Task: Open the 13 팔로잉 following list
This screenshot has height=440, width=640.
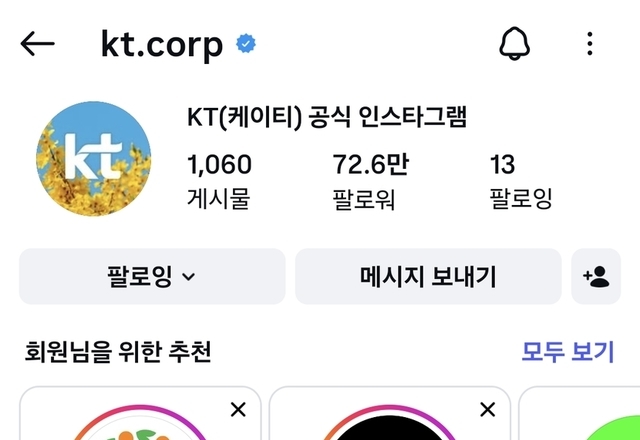Action: click(521, 181)
